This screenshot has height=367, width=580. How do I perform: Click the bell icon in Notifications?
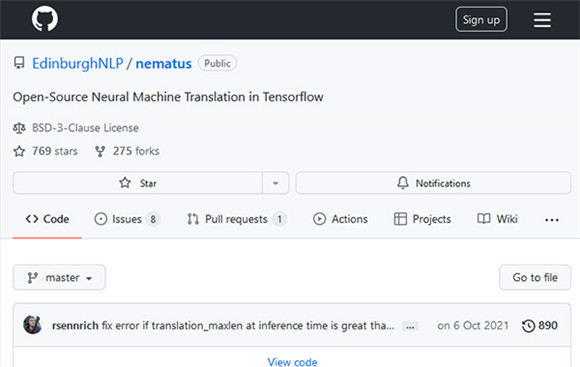(403, 183)
